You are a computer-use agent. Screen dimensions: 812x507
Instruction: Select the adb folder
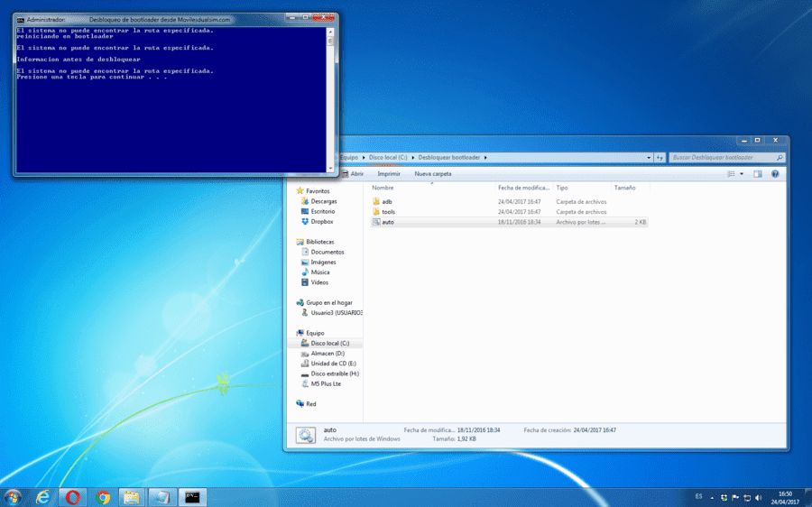pyautogui.click(x=387, y=201)
